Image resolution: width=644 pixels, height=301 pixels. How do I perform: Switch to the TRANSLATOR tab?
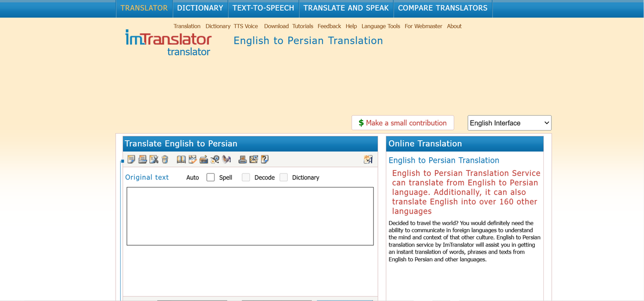pyautogui.click(x=144, y=9)
